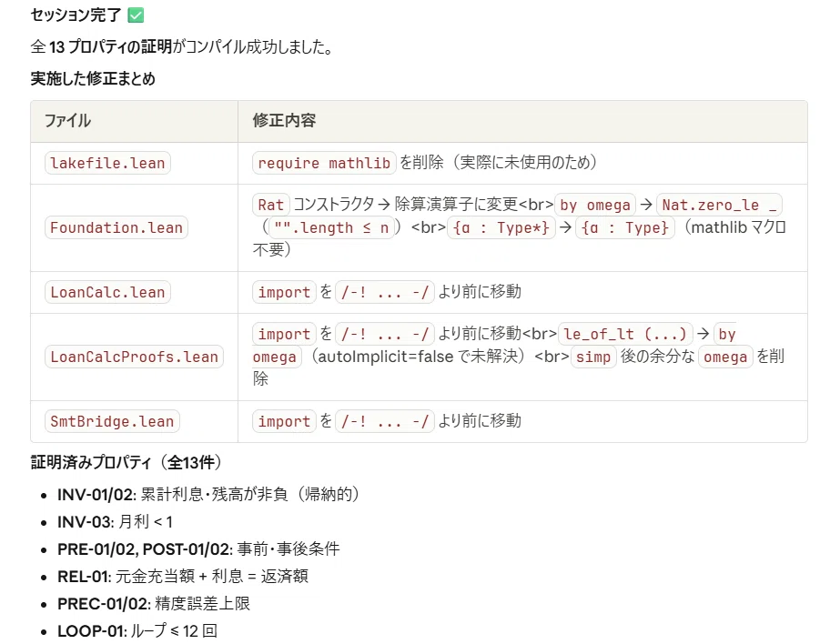Click the REL-01 bullet item

183,576
